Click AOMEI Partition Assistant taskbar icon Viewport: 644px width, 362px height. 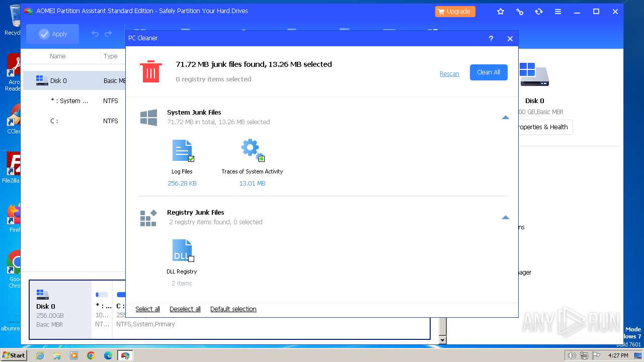[125, 355]
